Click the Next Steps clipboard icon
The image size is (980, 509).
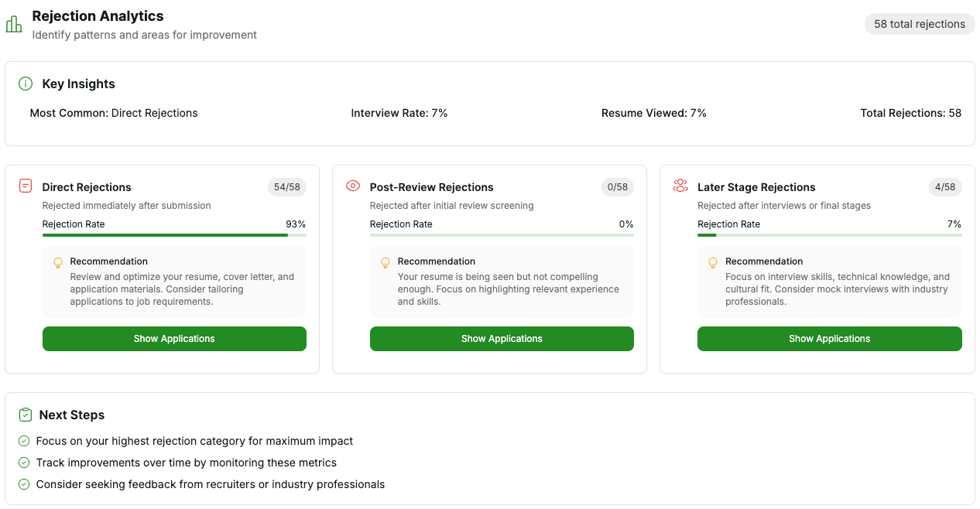[x=26, y=415]
